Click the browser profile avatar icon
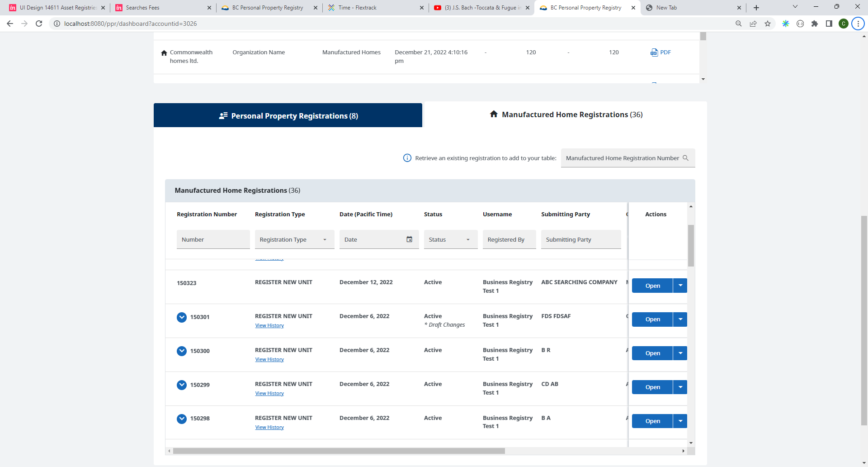This screenshot has height=467, width=868. coord(844,24)
